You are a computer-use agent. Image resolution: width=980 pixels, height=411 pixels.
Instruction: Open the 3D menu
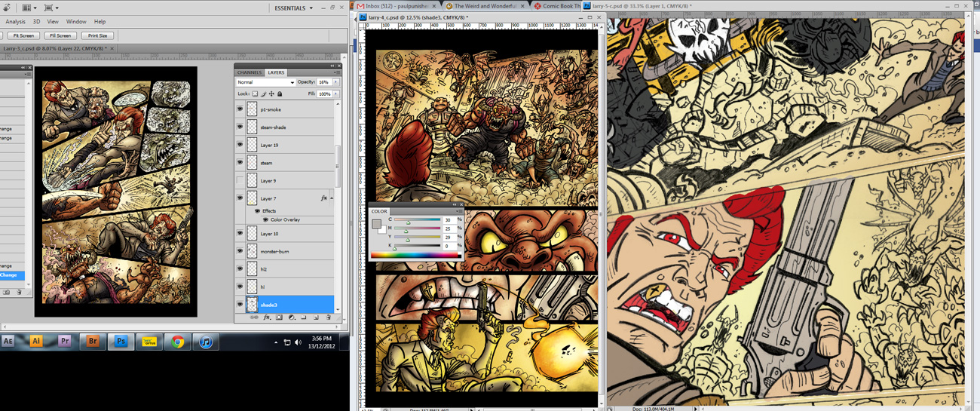click(36, 22)
